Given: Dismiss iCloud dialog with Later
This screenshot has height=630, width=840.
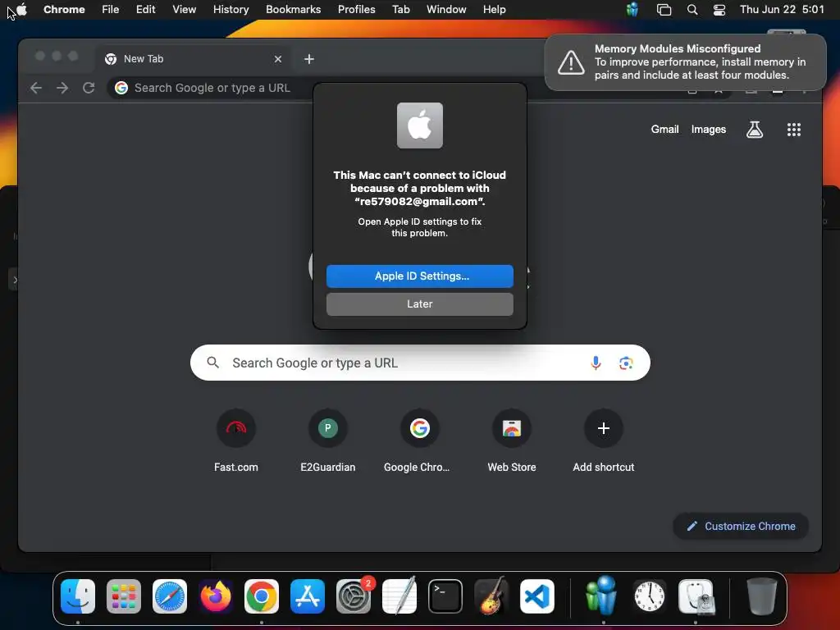Looking at the screenshot, I should tap(419, 304).
